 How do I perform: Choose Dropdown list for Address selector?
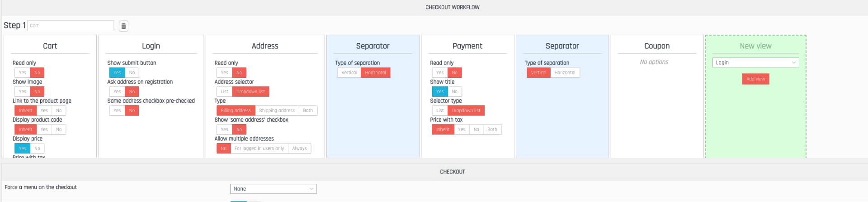(x=250, y=92)
